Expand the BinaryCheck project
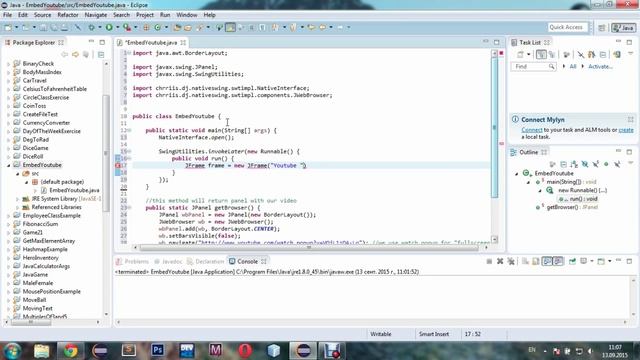 [8, 64]
